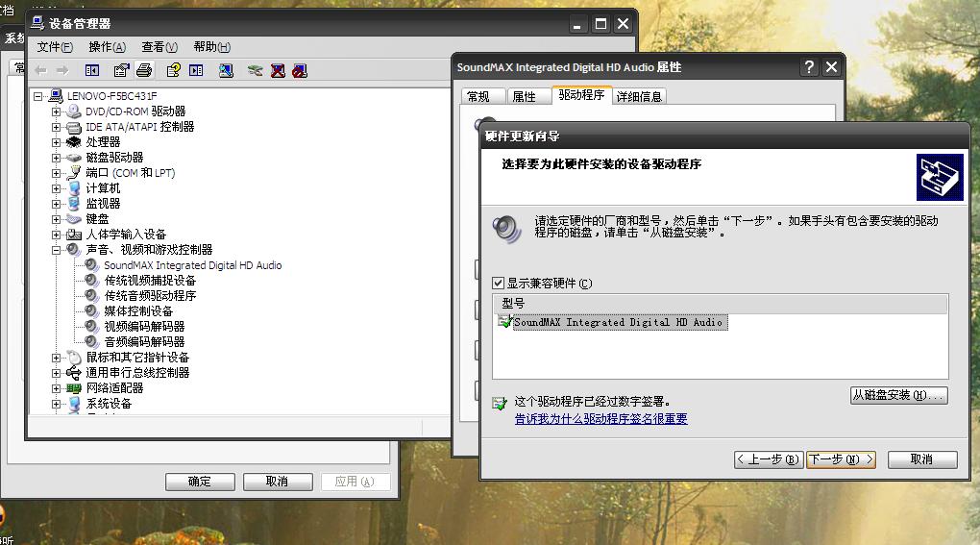Click 确定 in the system properties dialog
This screenshot has height=545, width=980.
point(200,482)
